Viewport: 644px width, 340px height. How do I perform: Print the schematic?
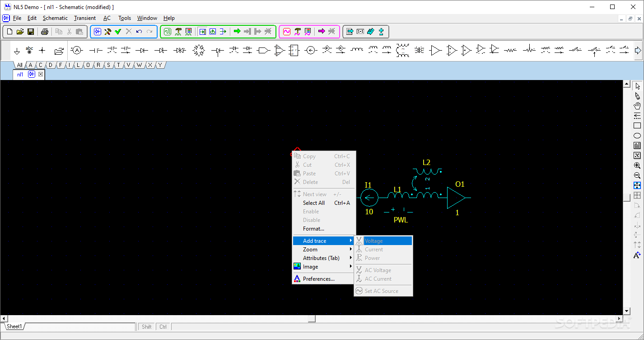click(x=44, y=32)
